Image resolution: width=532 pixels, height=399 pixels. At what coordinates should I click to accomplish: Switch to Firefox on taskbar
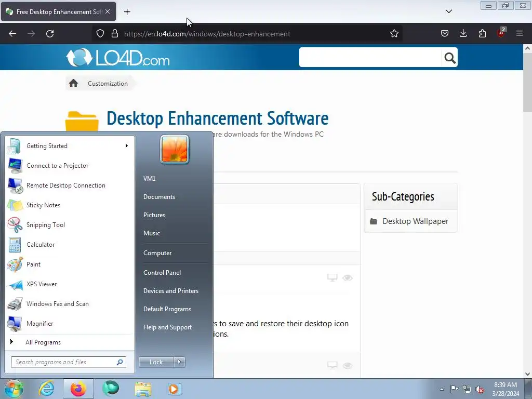click(x=78, y=389)
